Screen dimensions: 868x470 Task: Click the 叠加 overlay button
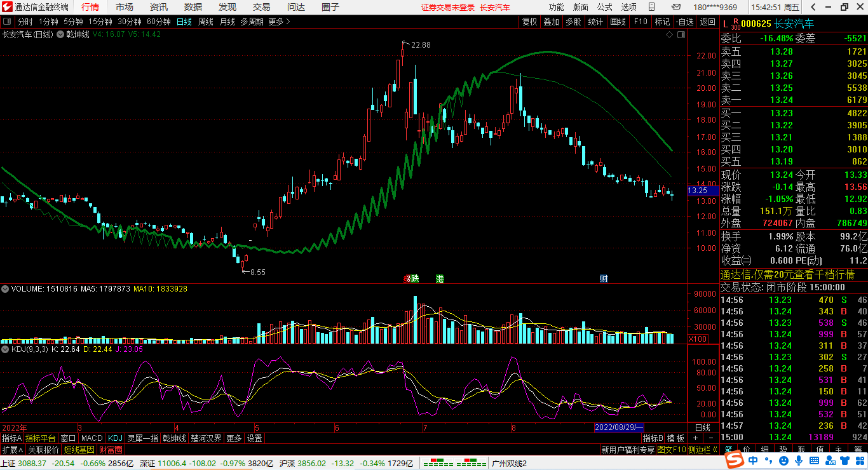(x=551, y=22)
